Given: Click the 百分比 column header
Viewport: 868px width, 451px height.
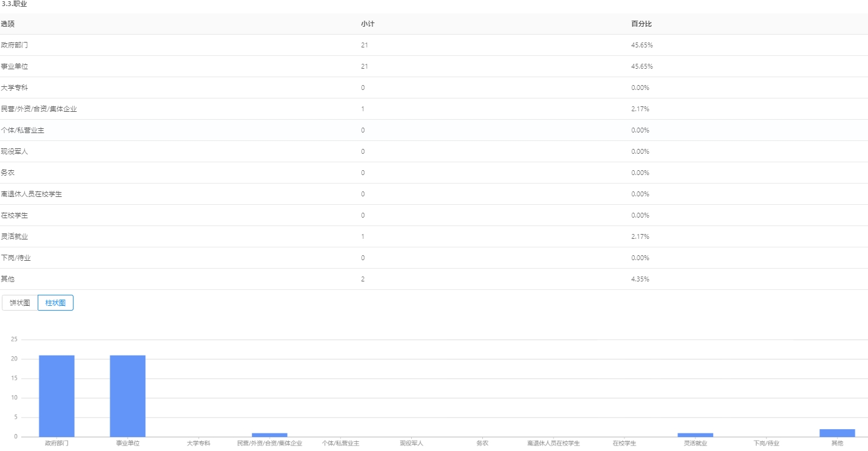Looking at the screenshot, I should [641, 24].
